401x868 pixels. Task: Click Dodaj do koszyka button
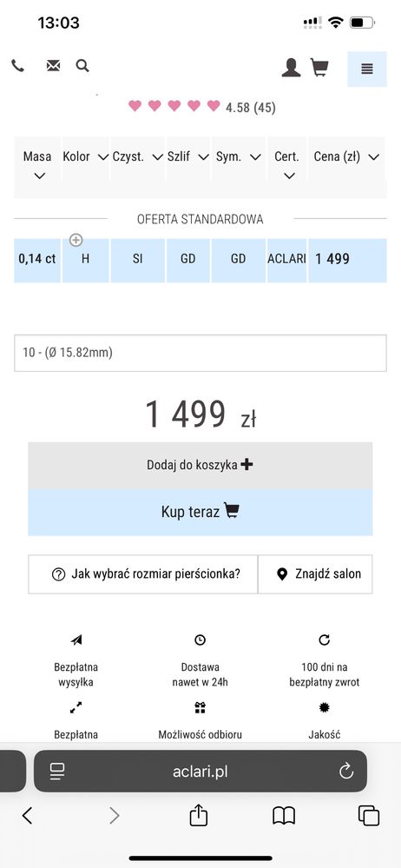200,465
